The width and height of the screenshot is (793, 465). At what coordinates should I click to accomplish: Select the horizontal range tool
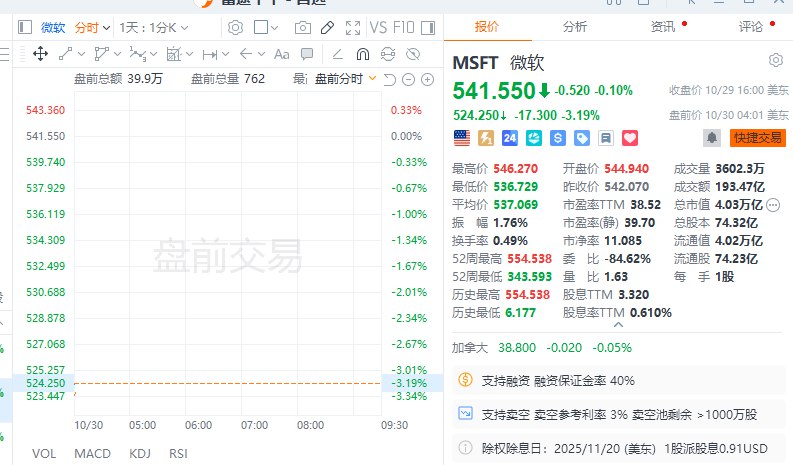[x=210, y=54]
